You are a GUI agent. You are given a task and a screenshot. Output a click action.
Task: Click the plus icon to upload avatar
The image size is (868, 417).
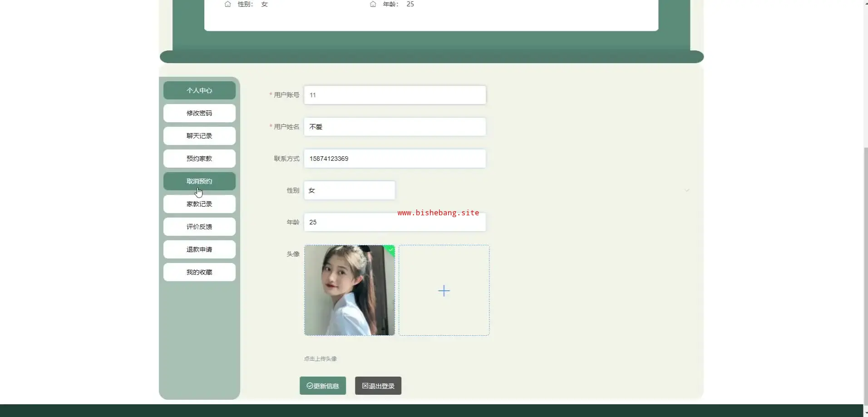[444, 291]
